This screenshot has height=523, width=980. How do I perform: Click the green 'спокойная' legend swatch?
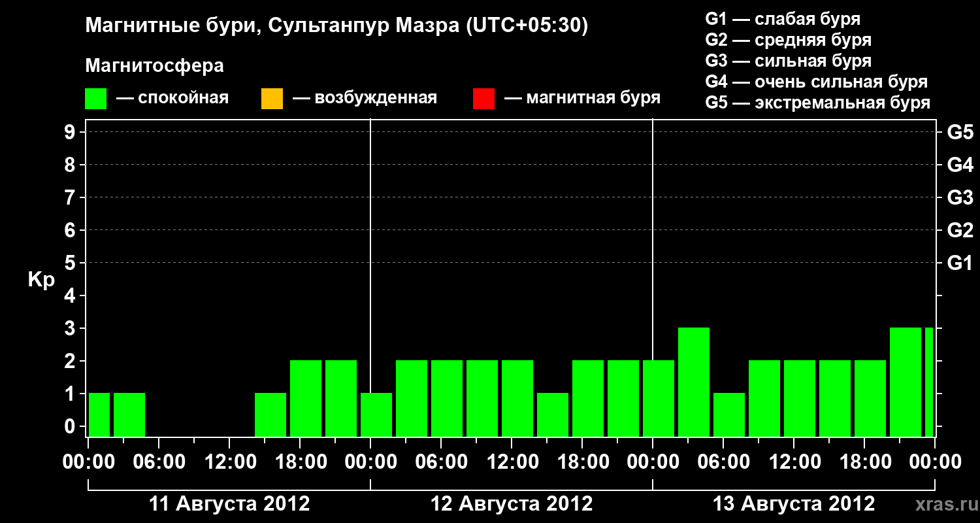96,99
